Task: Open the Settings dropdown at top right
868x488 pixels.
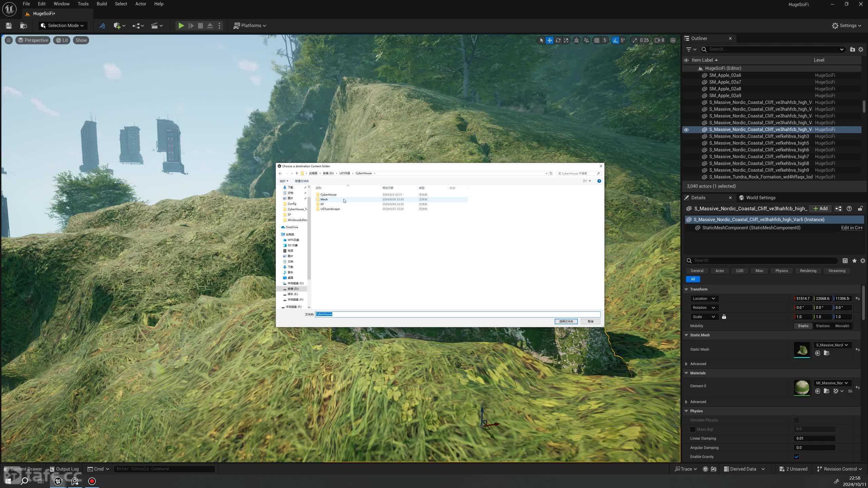Action: pyautogui.click(x=846, y=26)
